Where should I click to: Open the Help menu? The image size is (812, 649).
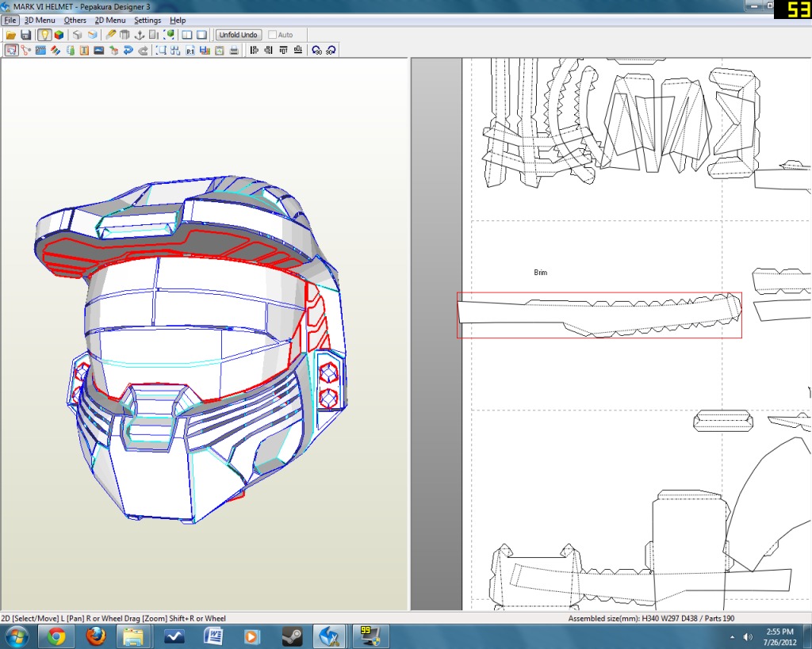coord(178,20)
